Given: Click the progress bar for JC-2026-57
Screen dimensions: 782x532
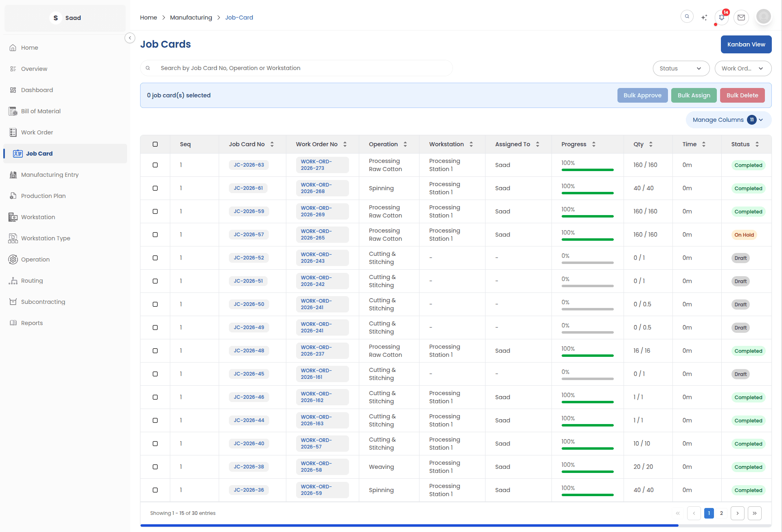Looking at the screenshot, I should pos(587,240).
